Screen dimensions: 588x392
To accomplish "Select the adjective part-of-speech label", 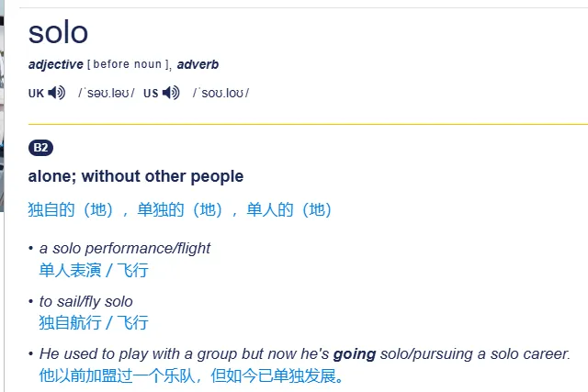I will click(56, 64).
